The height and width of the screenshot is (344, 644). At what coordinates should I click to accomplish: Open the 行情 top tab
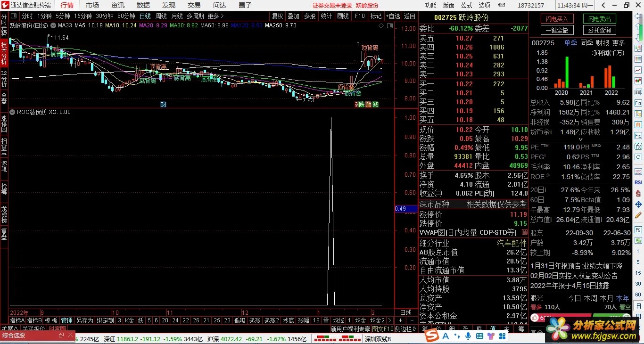coord(67,5)
